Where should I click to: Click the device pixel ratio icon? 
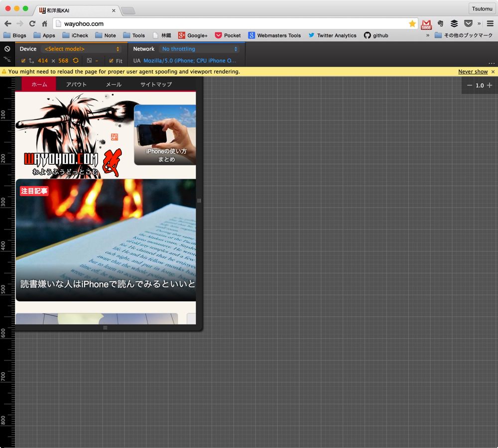point(89,60)
